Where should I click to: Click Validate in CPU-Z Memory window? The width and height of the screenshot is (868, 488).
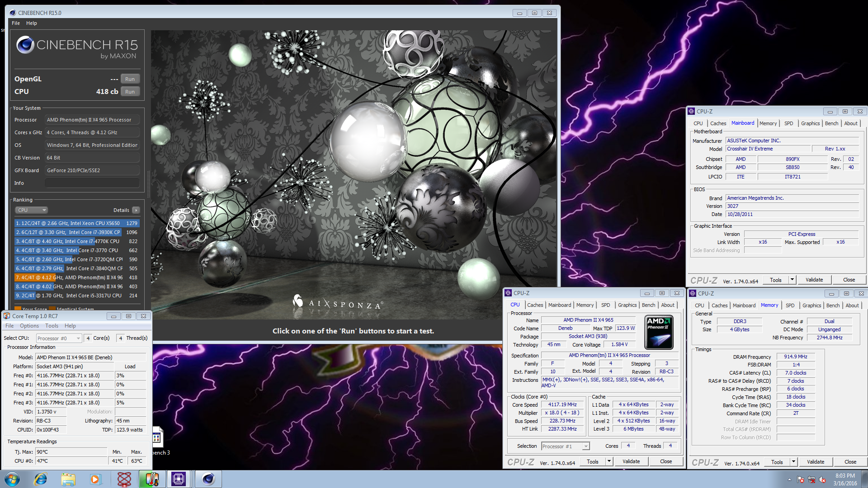pyautogui.click(x=816, y=462)
